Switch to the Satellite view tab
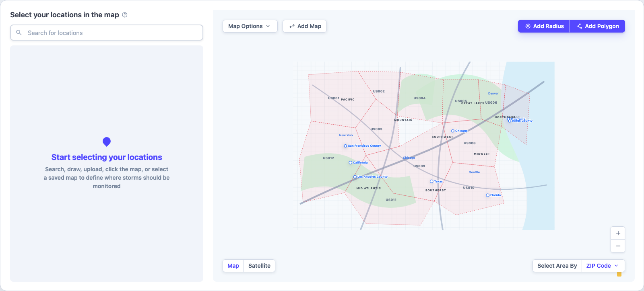Image resolution: width=644 pixels, height=291 pixels. tap(259, 266)
